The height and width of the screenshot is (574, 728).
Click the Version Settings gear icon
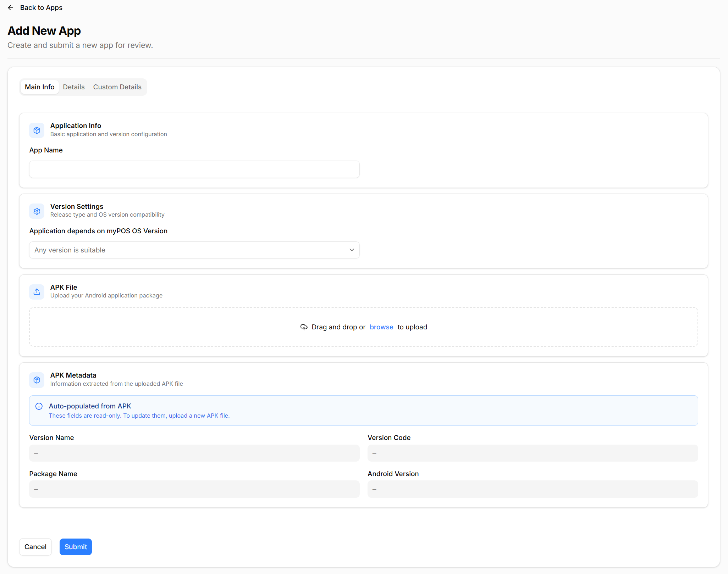point(37,211)
